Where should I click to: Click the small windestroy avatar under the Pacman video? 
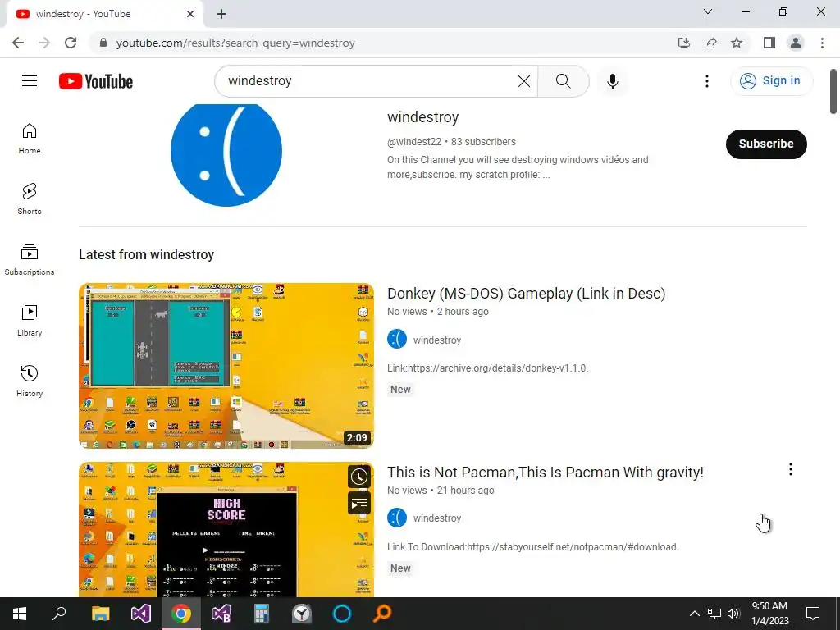click(x=397, y=518)
